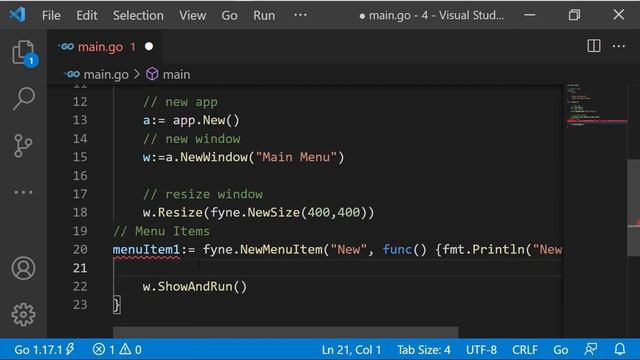This screenshot has height=360, width=640.
Task: Open the File menu
Action: pyautogui.click(x=51, y=16)
